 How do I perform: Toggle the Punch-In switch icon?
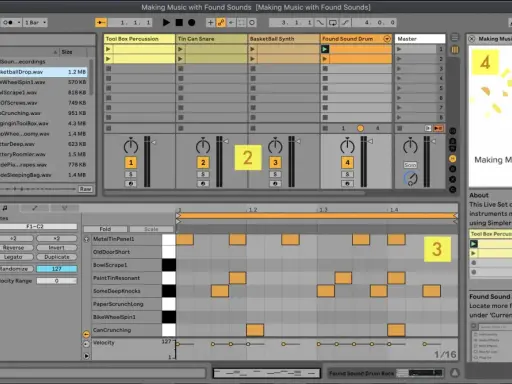(320, 23)
